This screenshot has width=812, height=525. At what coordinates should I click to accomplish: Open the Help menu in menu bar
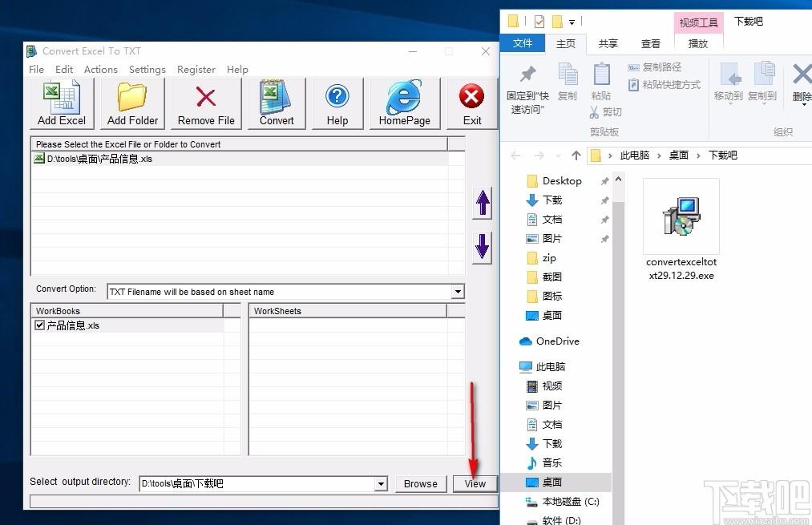pyautogui.click(x=237, y=70)
